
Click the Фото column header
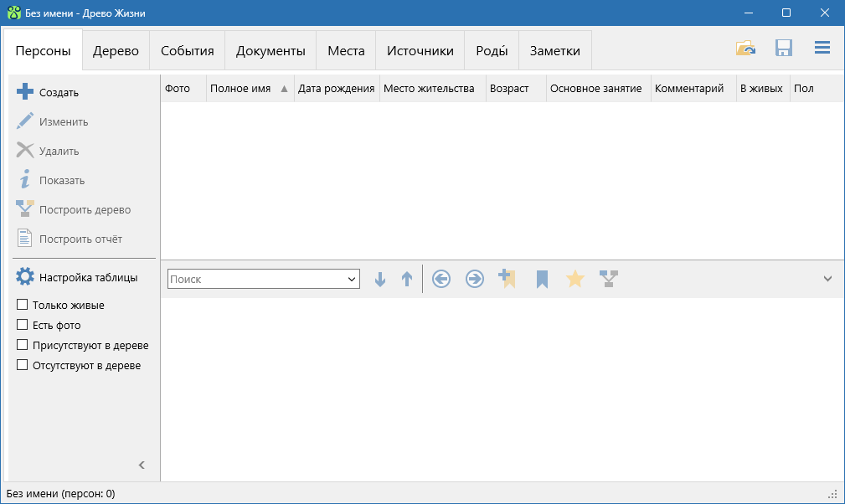(183, 88)
